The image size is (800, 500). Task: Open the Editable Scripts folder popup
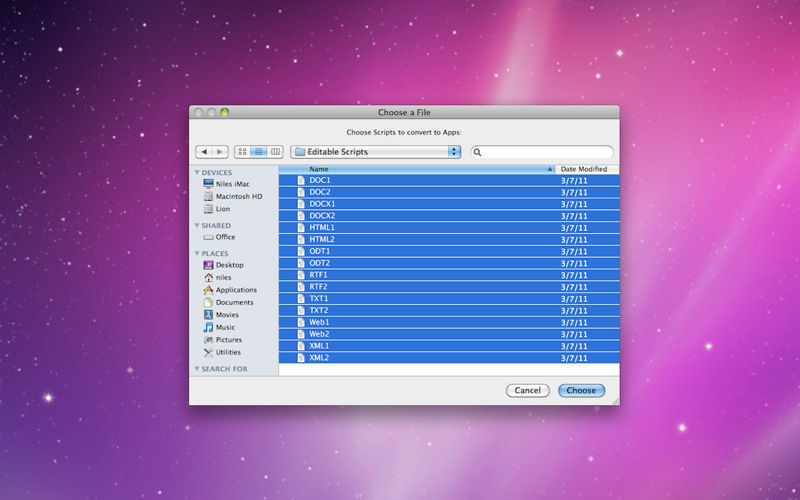click(x=376, y=152)
